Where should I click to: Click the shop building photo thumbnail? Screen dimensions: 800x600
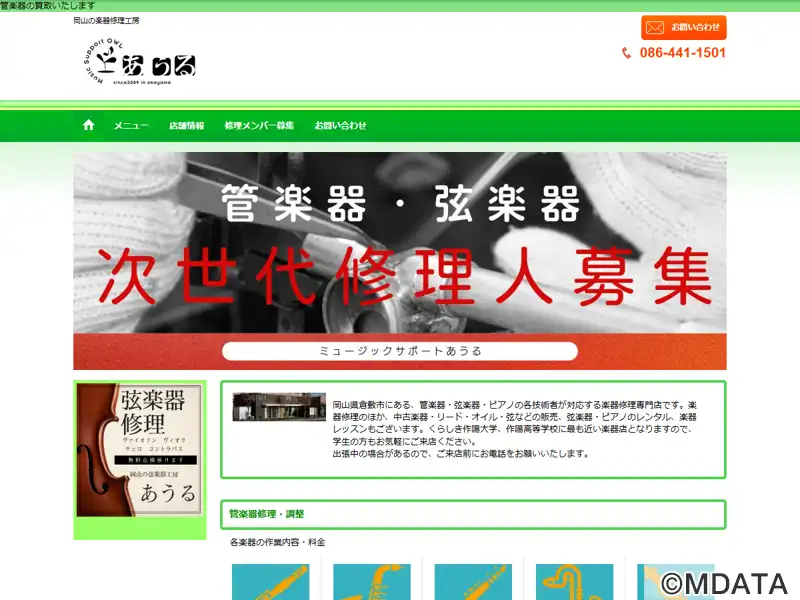[279, 407]
